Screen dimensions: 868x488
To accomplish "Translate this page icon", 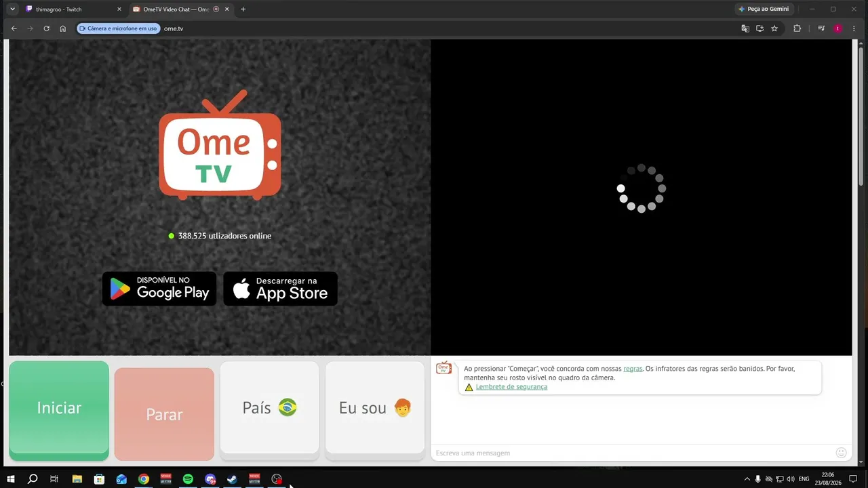I will point(745,28).
